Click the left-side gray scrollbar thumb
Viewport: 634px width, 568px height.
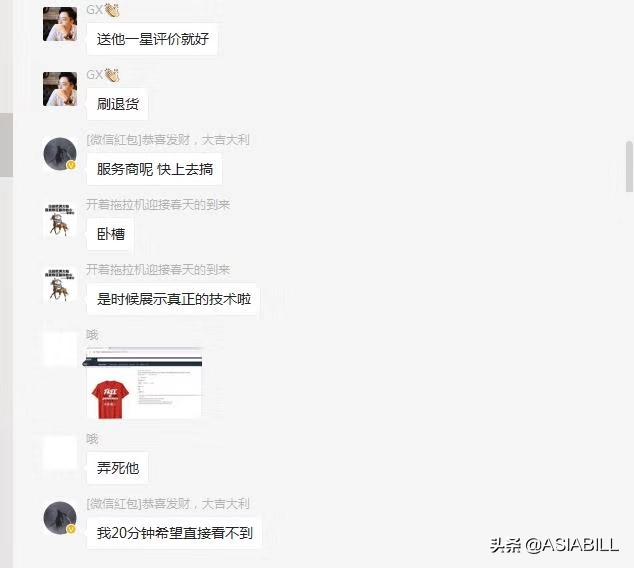click(6, 145)
